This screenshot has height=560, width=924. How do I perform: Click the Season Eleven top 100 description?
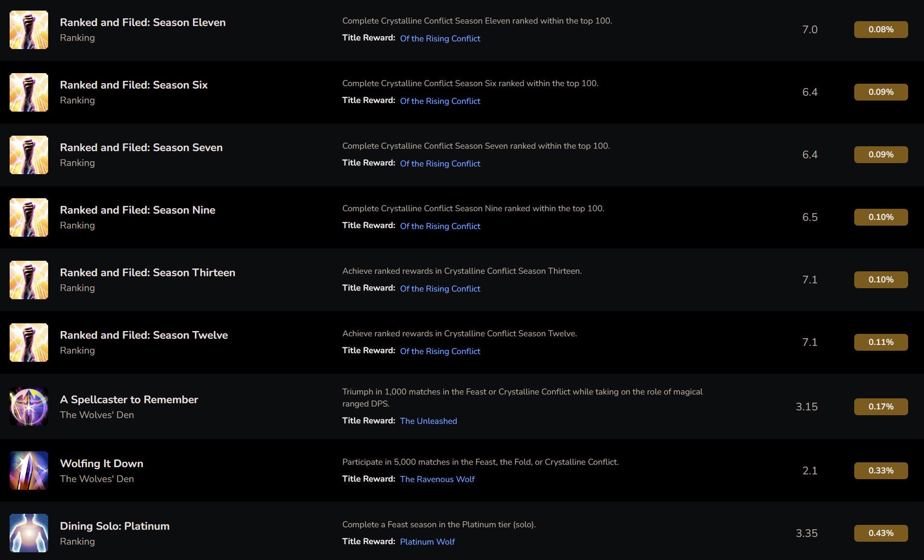coord(477,21)
